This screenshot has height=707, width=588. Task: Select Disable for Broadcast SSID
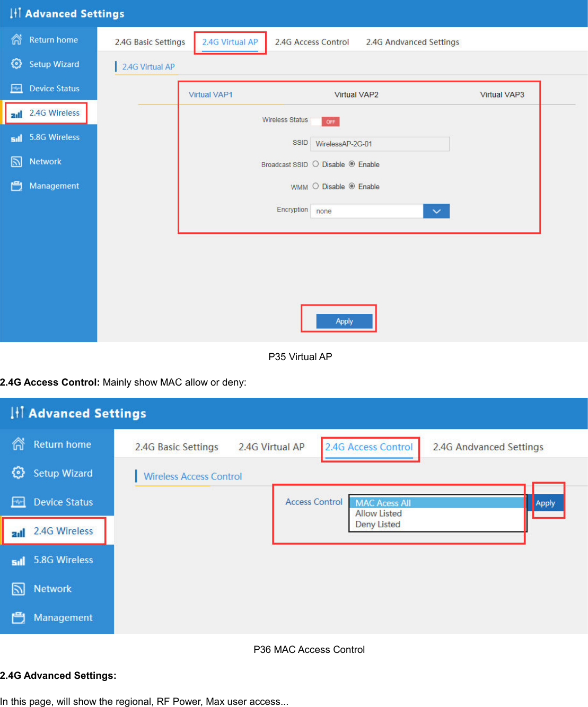tap(315, 164)
